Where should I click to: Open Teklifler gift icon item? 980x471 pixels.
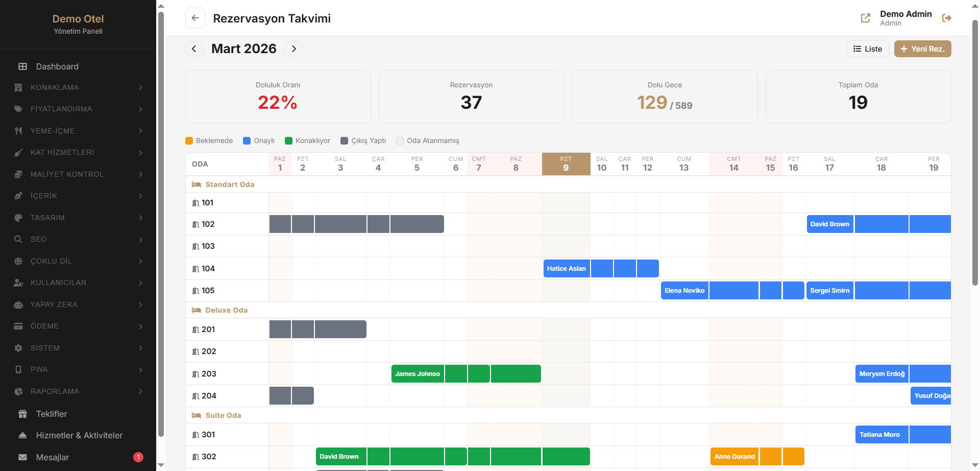click(x=52, y=414)
